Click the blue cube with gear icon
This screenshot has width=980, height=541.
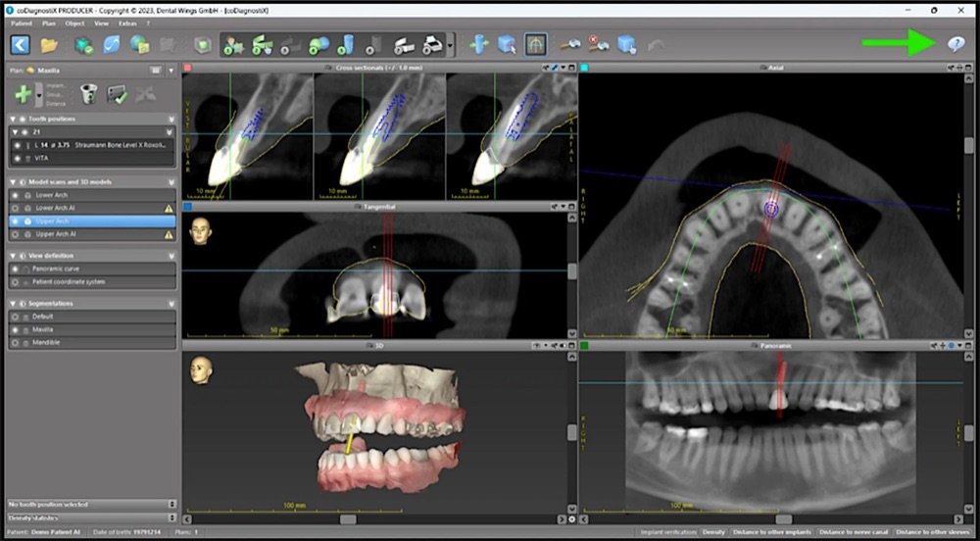[626, 45]
